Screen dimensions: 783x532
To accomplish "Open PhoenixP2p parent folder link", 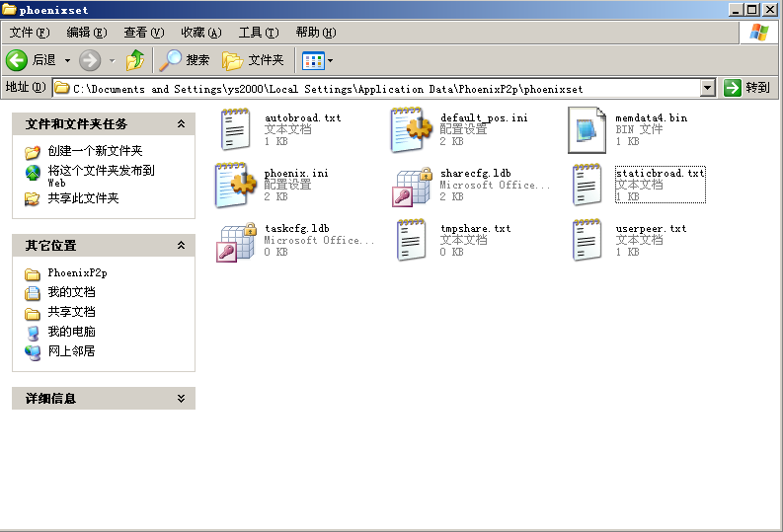I will click(77, 273).
